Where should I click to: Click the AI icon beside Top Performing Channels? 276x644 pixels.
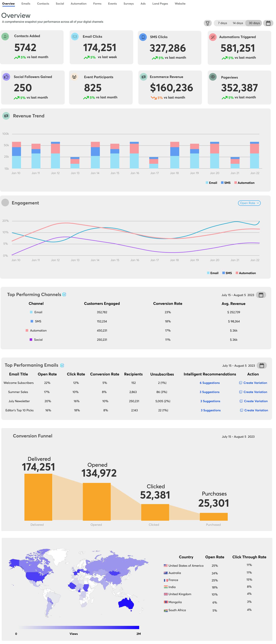64,295
